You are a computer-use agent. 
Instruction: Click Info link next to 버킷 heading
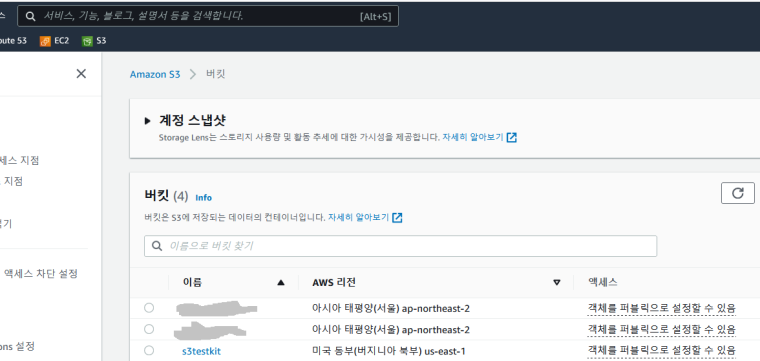pos(204,198)
